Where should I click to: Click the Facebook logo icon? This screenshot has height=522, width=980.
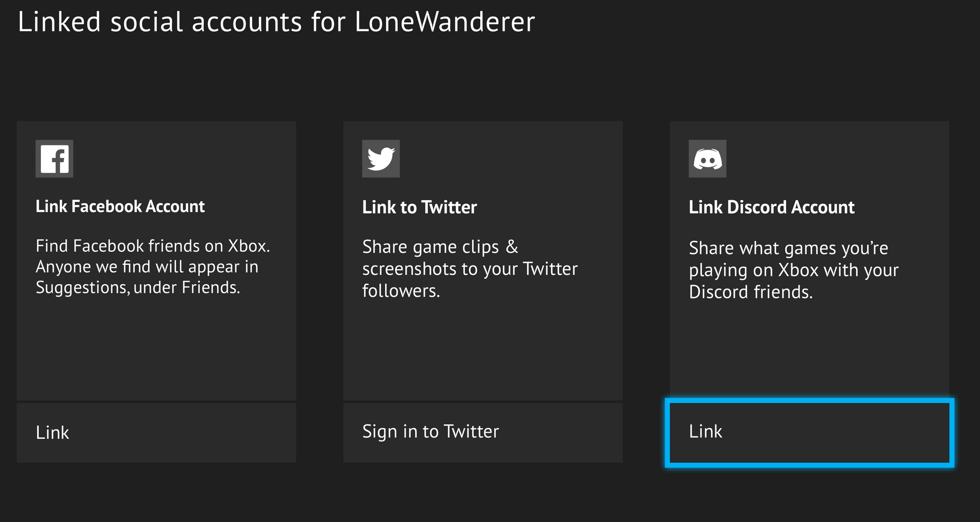(x=54, y=159)
